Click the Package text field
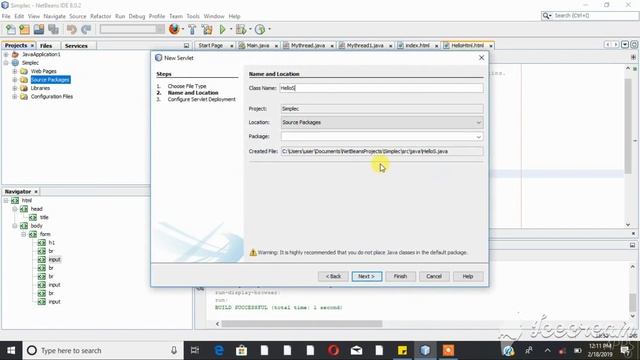640x360 pixels. pyautogui.click(x=378, y=137)
